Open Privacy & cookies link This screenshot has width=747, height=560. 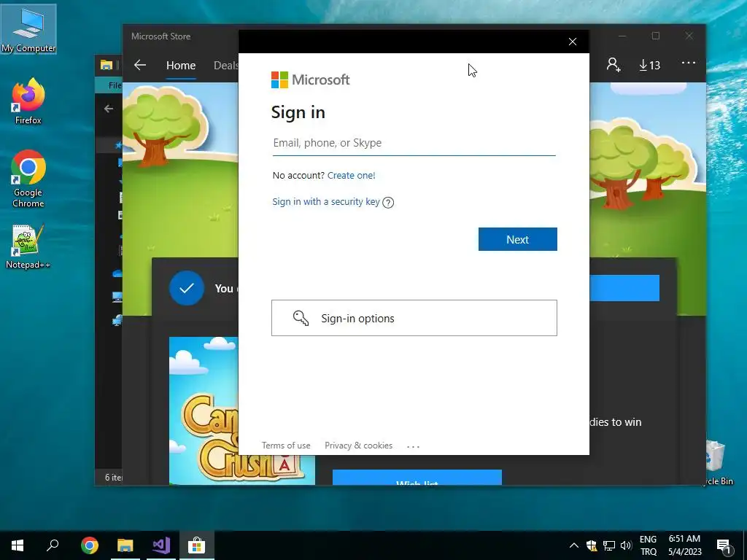tap(358, 446)
